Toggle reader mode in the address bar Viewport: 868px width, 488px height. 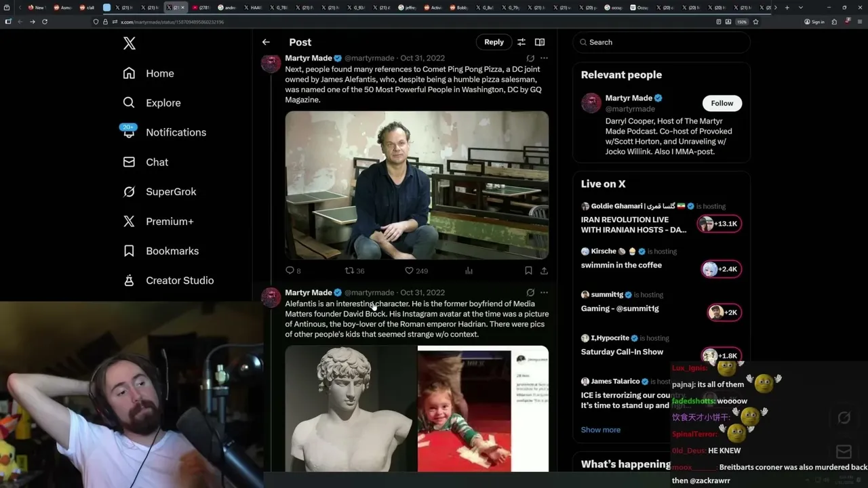[x=719, y=22]
